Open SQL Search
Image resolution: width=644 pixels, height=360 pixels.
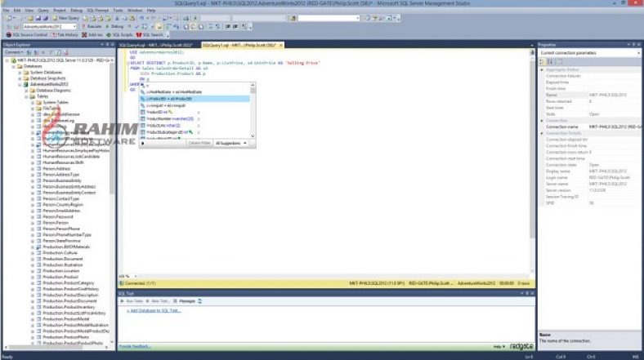(x=150, y=35)
